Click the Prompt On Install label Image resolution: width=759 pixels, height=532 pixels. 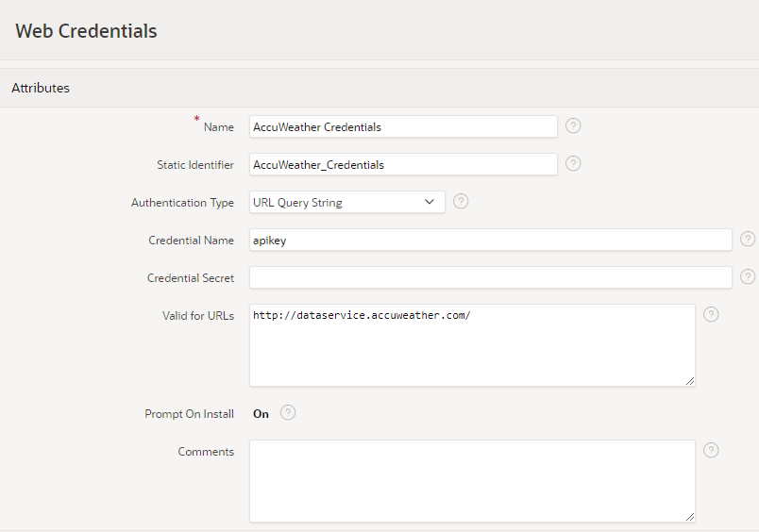click(189, 414)
